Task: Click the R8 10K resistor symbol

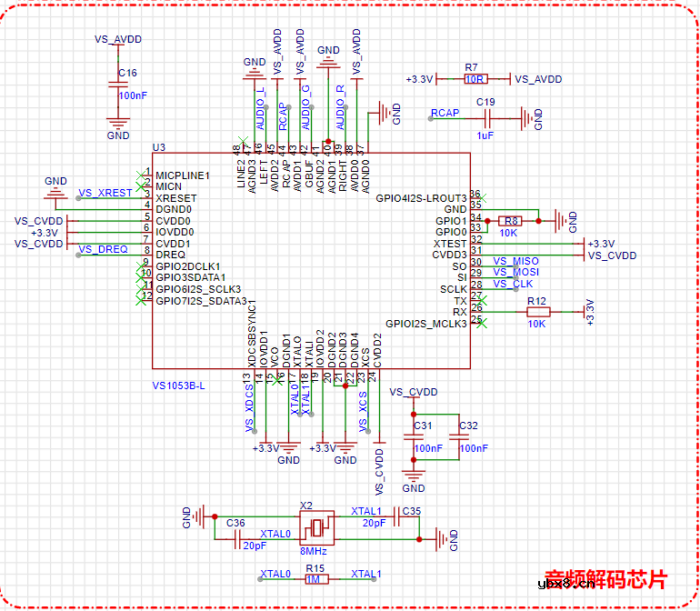Action: (x=511, y=221)
